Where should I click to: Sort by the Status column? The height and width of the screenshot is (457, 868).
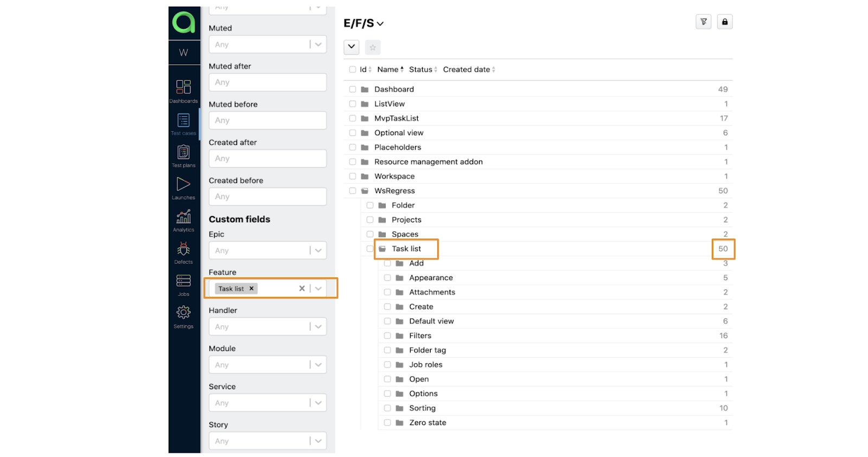(423, 69)
